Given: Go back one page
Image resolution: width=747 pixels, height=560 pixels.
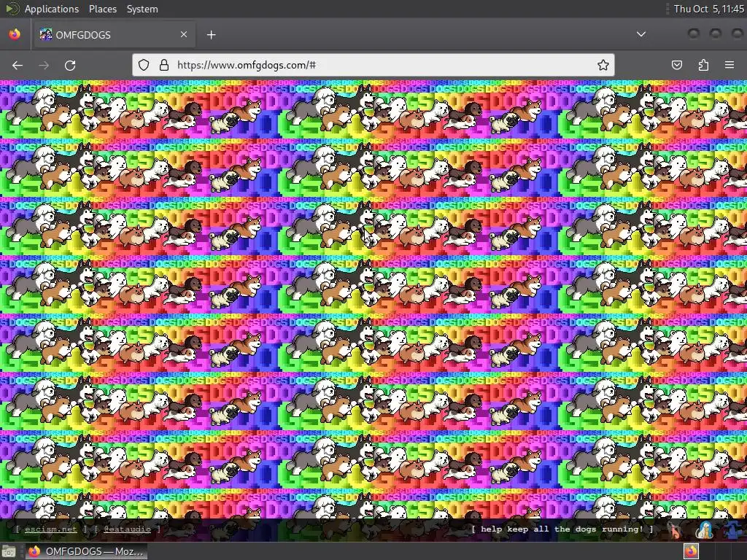Looking at the screenshot, I should pos(18,65).
